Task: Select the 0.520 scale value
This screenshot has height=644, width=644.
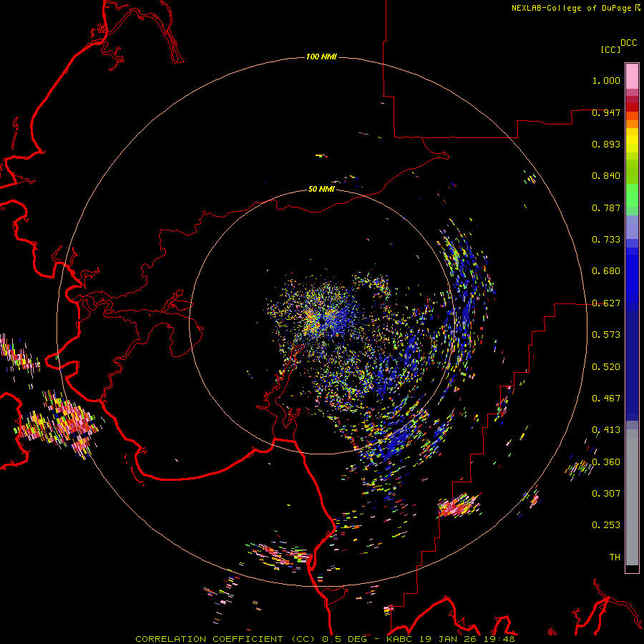Action: [x=606, y=367]
